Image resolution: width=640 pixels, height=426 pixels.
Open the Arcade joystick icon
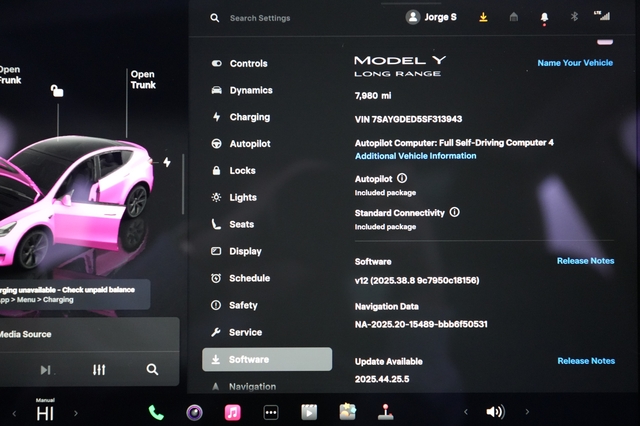pos(386,412)
